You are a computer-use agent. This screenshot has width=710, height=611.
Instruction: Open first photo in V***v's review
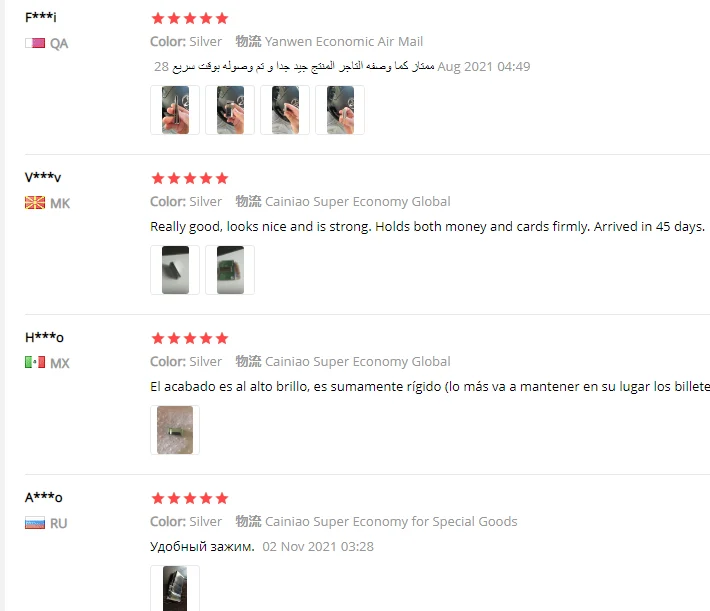pos(175,270)
